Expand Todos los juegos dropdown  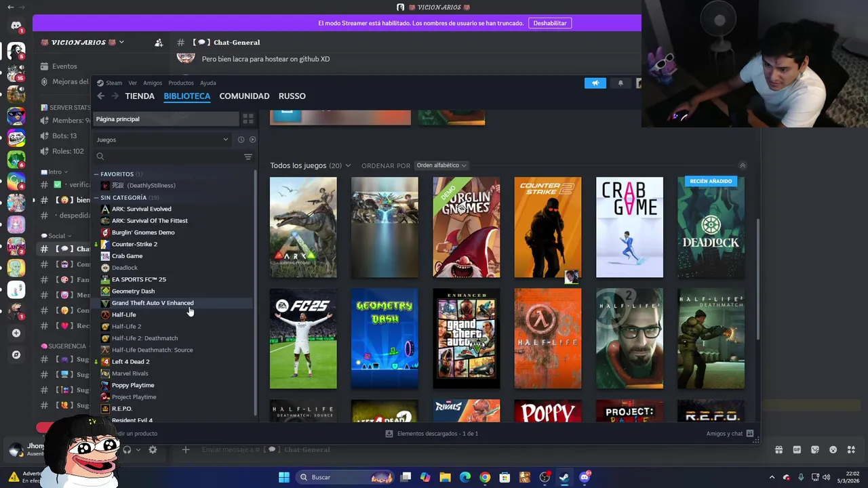tap(311, 165)
